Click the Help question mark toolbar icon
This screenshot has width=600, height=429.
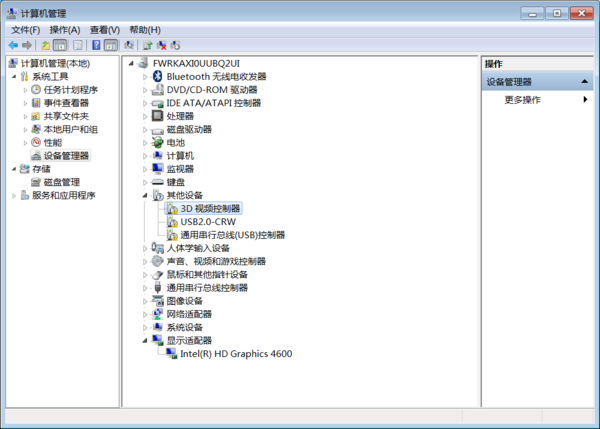pos(96,46)
